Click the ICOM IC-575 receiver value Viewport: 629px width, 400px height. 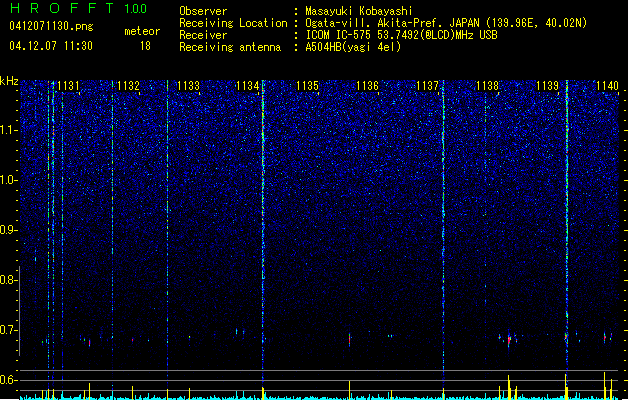coord(402,35)
